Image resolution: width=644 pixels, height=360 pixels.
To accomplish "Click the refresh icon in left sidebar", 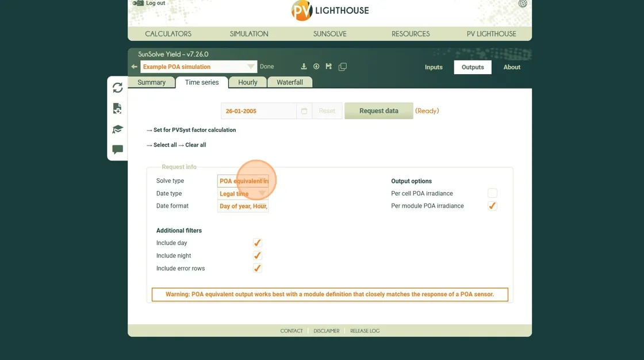I will coord(118,87).
